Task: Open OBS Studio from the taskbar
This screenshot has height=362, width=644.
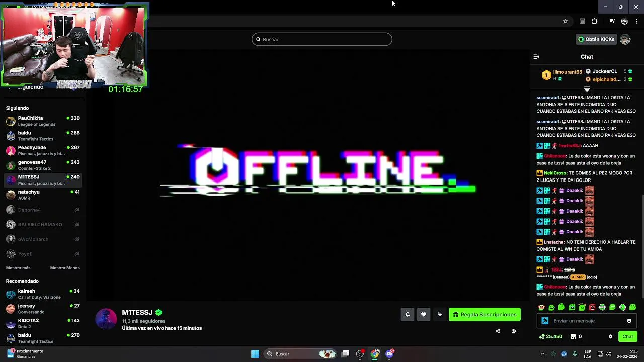Action: [360, 354]
